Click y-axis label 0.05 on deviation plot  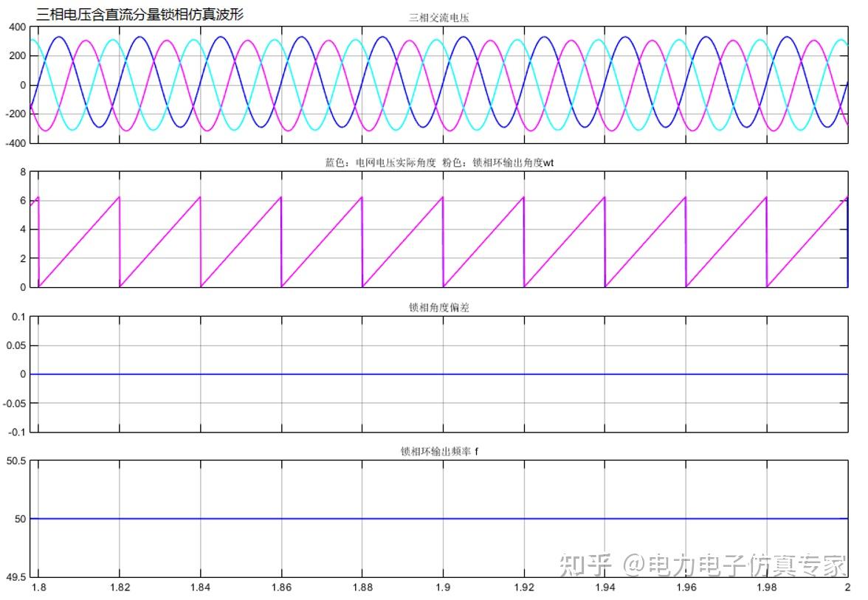point(16,345)
